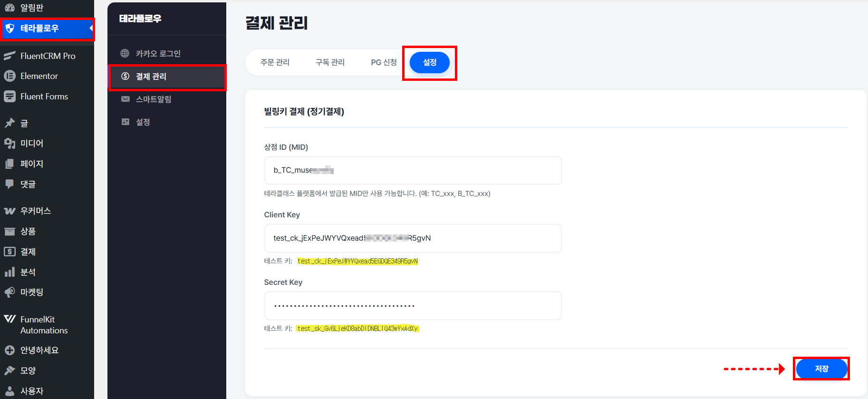Click the FunnelKit Automations icon
Viewport: 868px width, 399px height.
coord(10,319)
